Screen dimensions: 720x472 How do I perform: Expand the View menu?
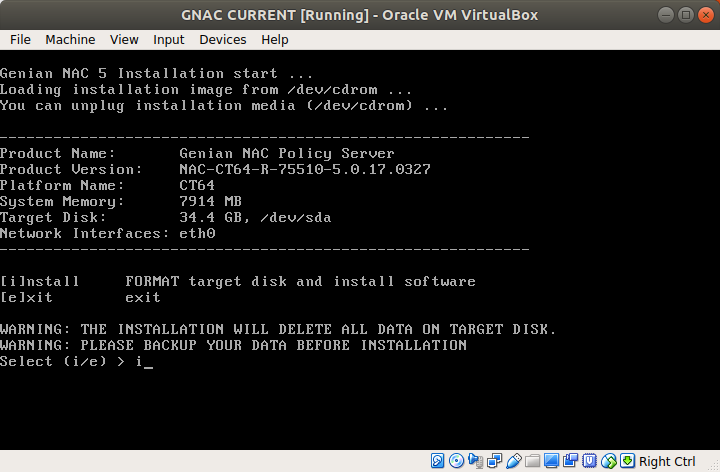pyautogui.click(x=124, y=39)
